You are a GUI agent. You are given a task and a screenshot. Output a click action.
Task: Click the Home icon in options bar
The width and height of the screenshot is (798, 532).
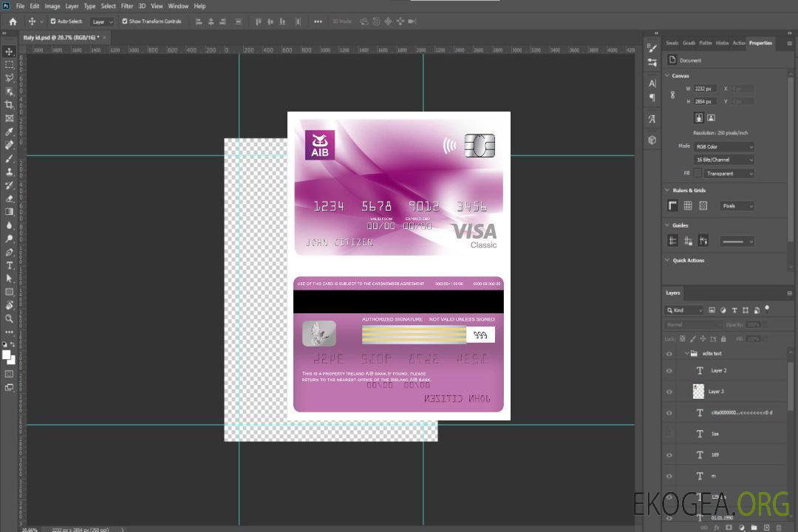(x=13, y=21)
